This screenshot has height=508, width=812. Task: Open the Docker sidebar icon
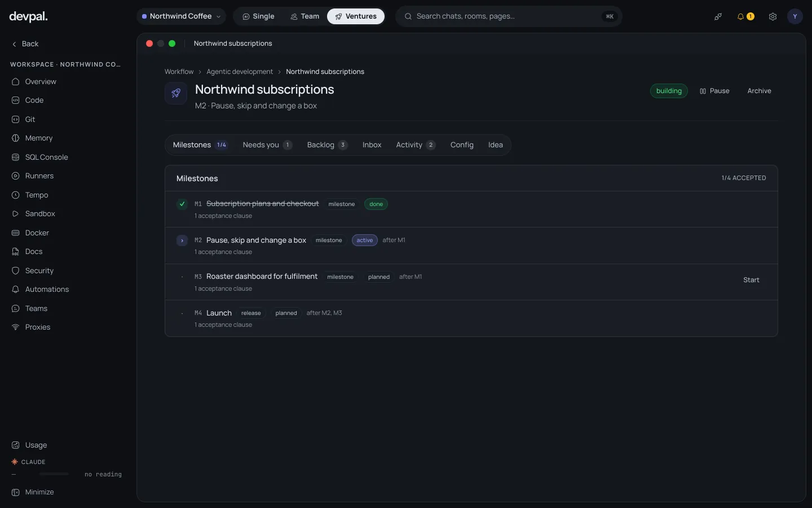click(x=16, y=233)
